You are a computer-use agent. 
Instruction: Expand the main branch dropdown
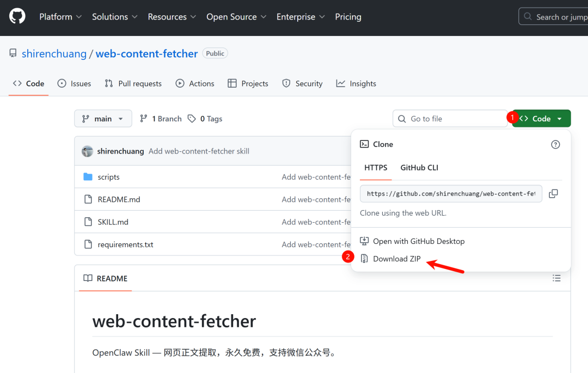pyautogui.click(x=103, y=119)
